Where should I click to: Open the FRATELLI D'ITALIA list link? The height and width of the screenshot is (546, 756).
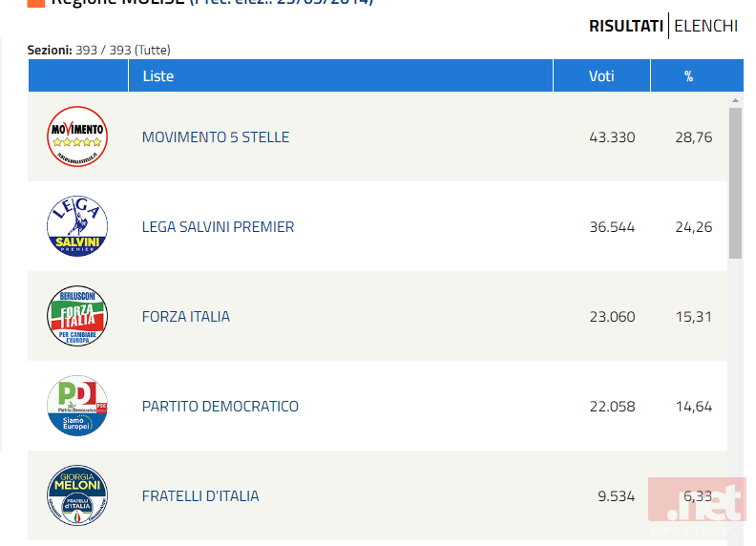tap(200, 496)
